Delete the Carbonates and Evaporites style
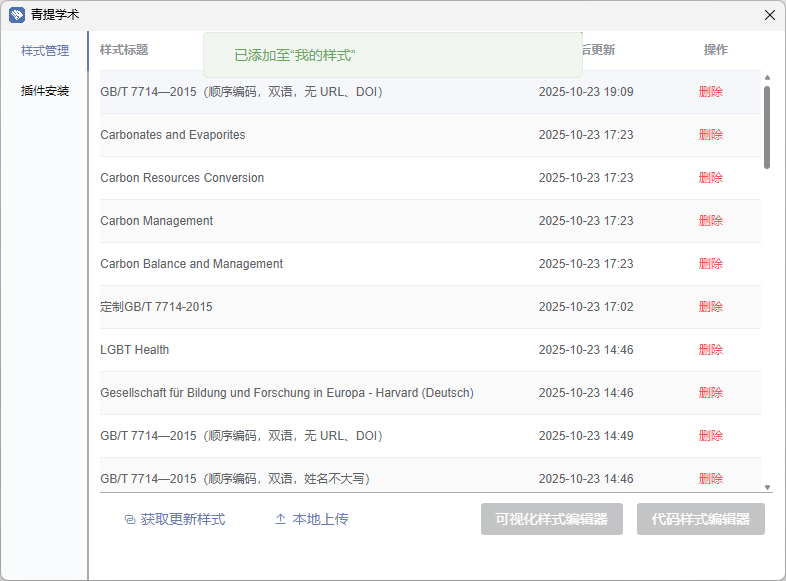 [710, 135]
